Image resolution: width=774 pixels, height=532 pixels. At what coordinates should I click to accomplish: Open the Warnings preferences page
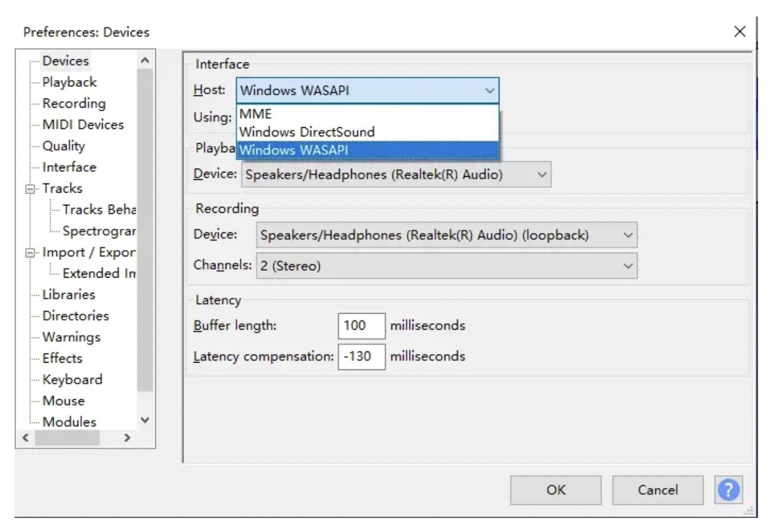71,337
